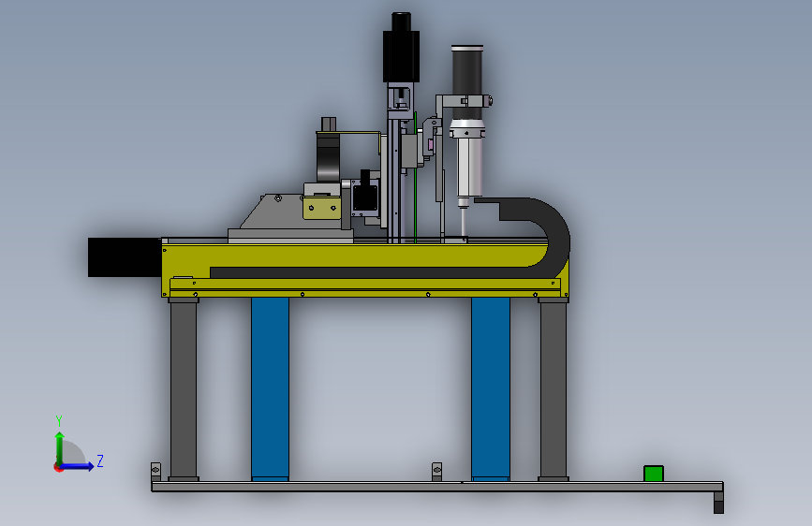Select the right blue support column
Image resolution: width=812 pixels, height=526 pixels.
pos(491,388)
